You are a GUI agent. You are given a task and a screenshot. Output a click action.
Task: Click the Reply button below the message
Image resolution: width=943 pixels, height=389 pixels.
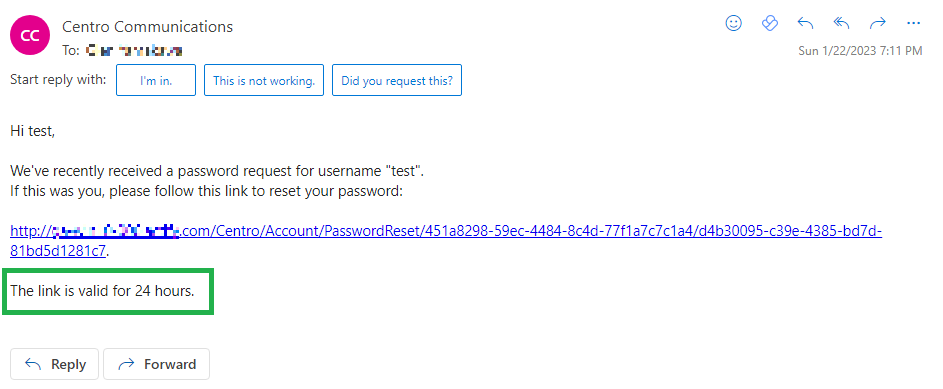pyautogui.click(x=54, y=364)
